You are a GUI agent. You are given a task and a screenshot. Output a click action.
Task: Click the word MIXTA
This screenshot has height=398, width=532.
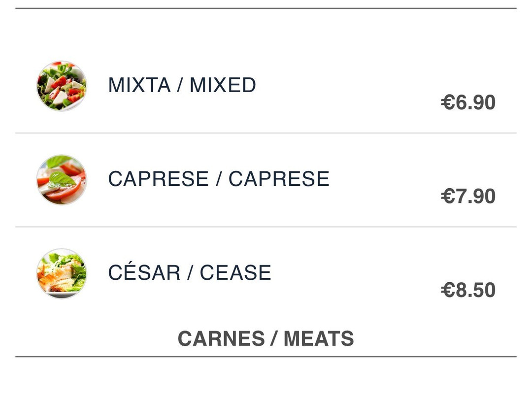[139, 85]
